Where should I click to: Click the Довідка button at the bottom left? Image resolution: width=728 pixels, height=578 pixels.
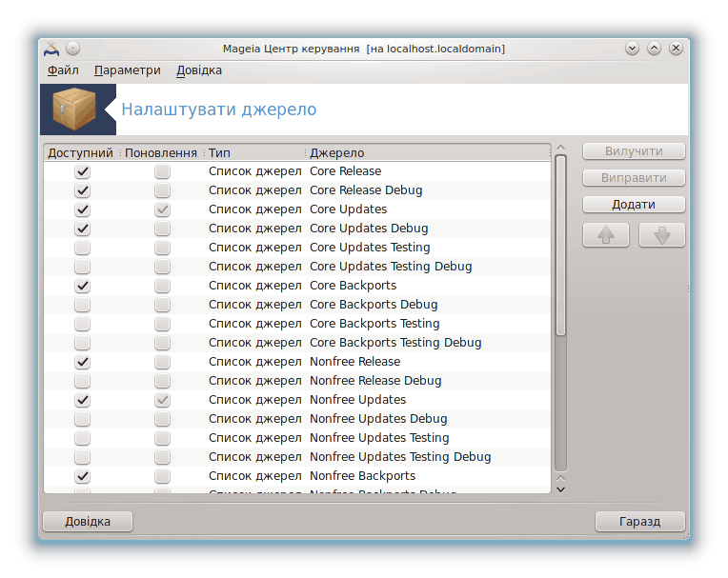click(x=88, y=522)
